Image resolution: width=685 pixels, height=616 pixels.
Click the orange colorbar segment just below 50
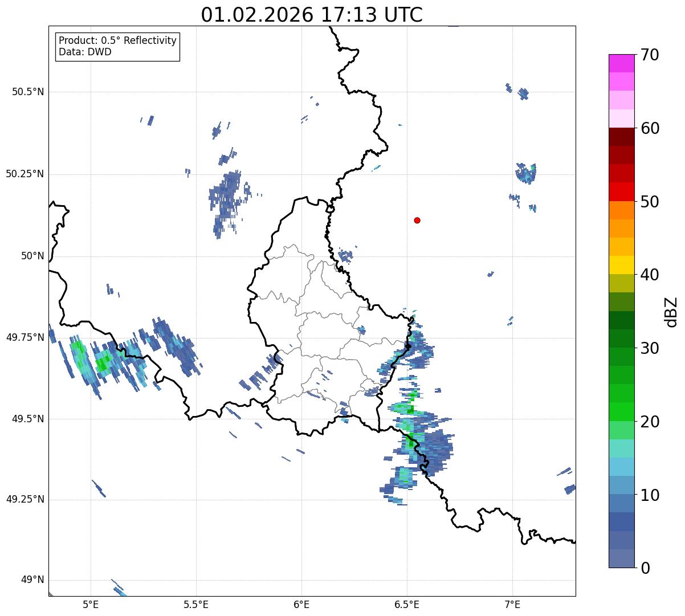click(622, 210)
